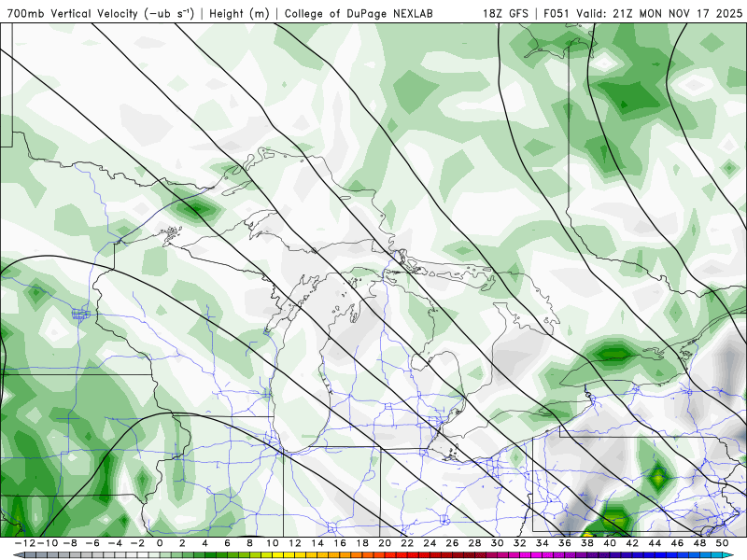Click the "26" color scale value
The width and height of the screenshot is (747, 560).
(452, 543)
